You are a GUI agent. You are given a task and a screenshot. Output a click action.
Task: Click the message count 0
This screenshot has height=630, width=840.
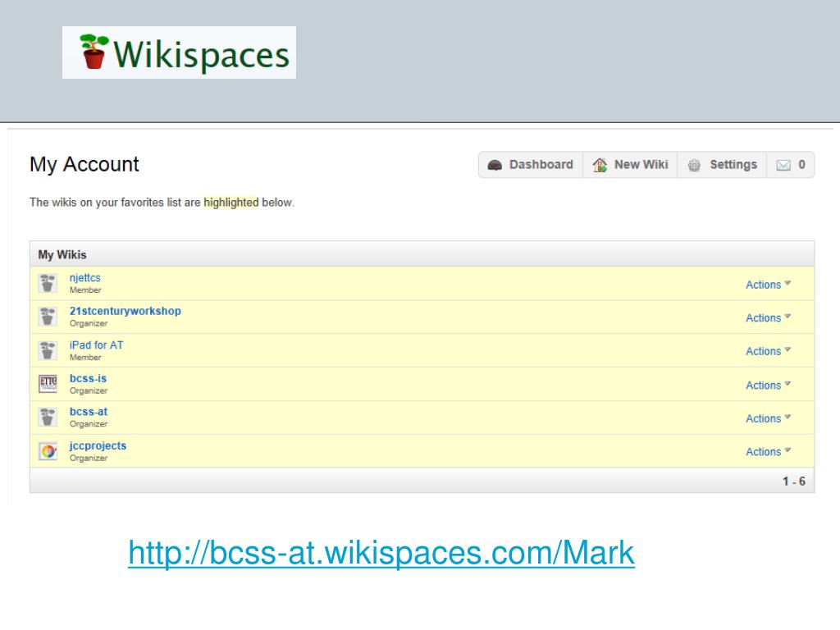(x=801, y=164)
